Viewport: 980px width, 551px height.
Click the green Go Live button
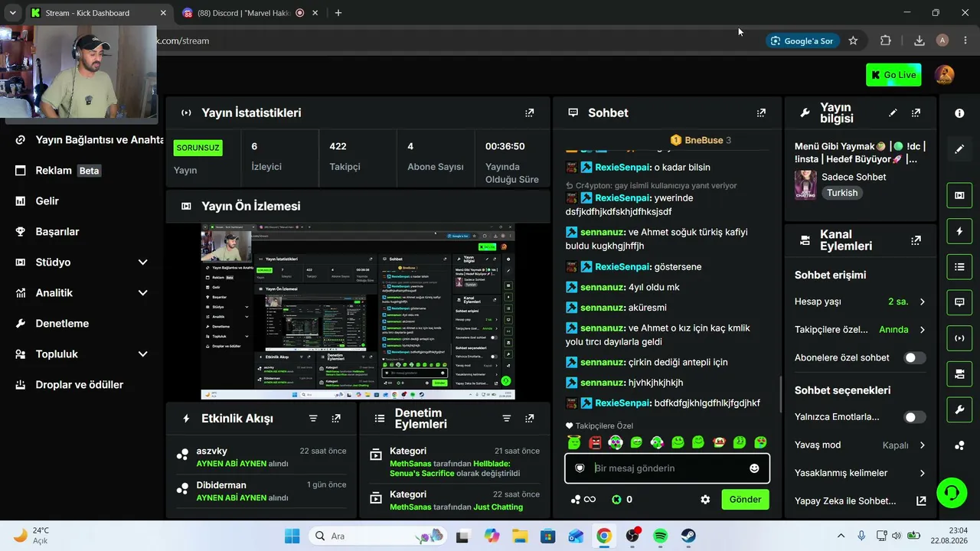893,75
